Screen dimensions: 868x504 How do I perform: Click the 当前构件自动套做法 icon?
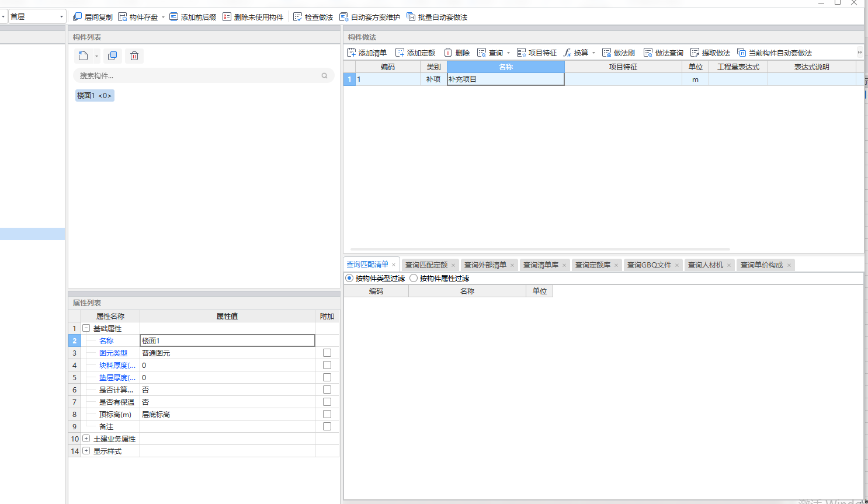click(x=742, y=53)
